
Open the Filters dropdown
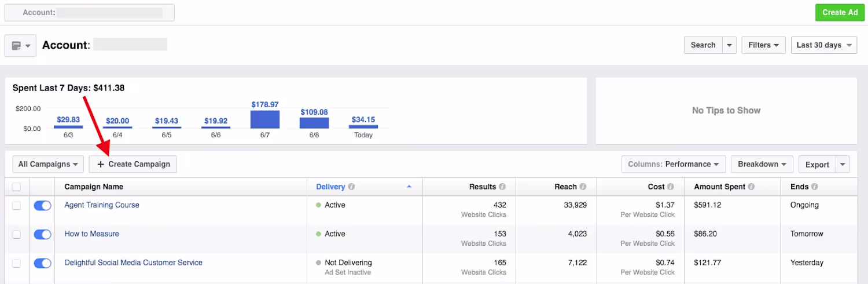pyautogui.click(x=763, y=45)
